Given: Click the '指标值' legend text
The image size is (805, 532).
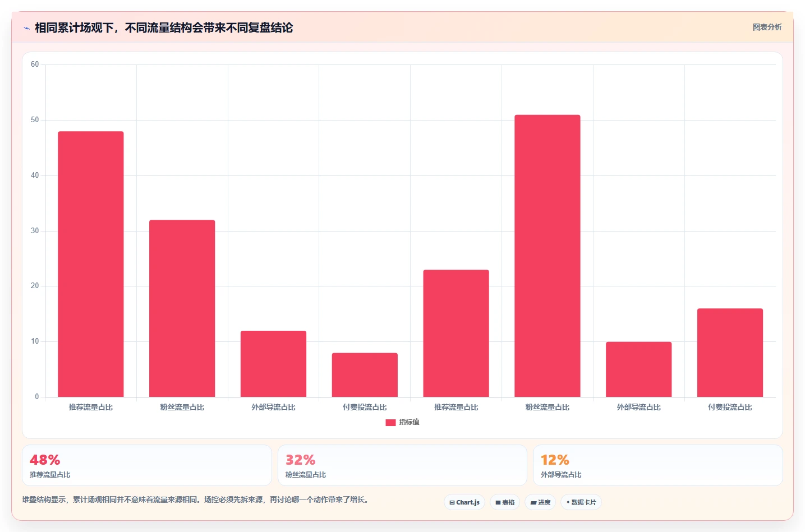Looking at the screenshot, I should click(409, 422).
